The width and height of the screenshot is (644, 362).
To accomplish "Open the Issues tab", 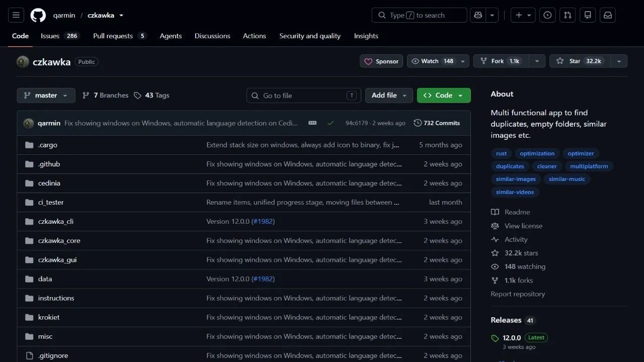I will pyautogui.click(x=60, y=36).
